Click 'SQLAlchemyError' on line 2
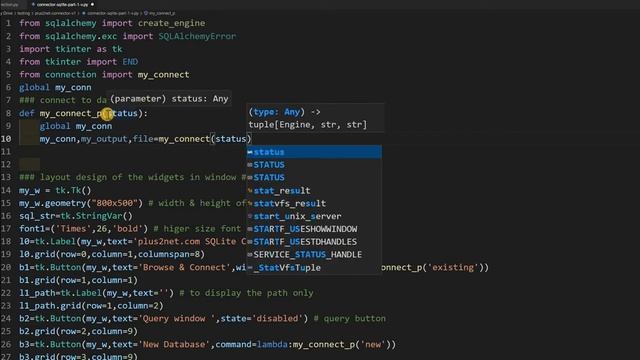This screenshot has height=360, width=640. [197, 36]
